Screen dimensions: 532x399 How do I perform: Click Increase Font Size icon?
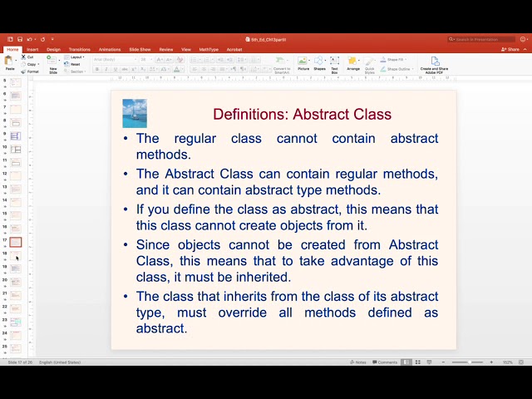[159, 60]
